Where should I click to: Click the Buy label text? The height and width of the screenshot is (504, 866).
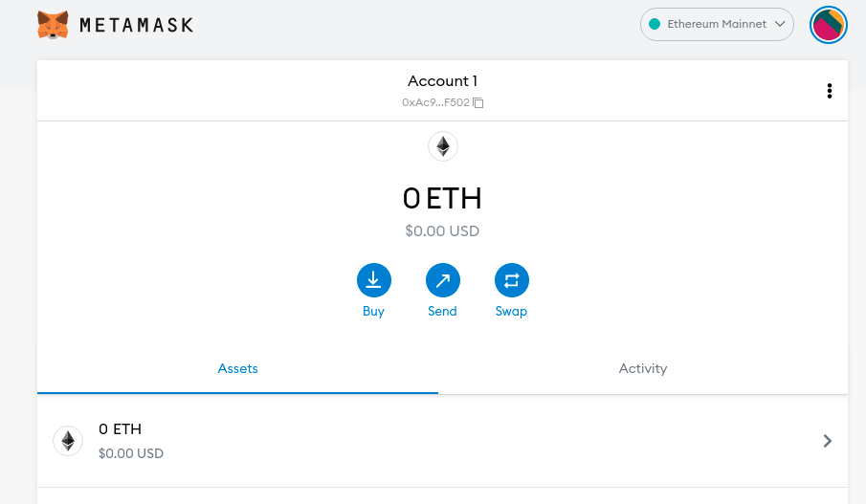pos(373,312)
